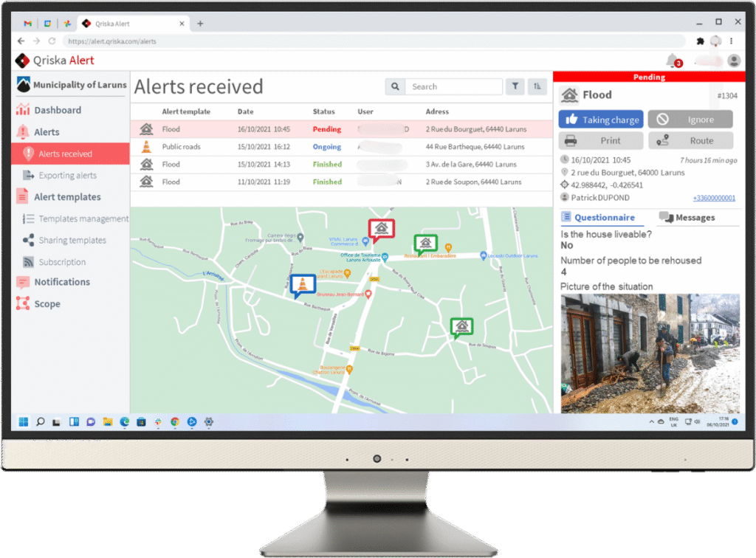Open the Chrome three-dot menu
The height and width of the screenshot is (558, 756).
point(732,41)
